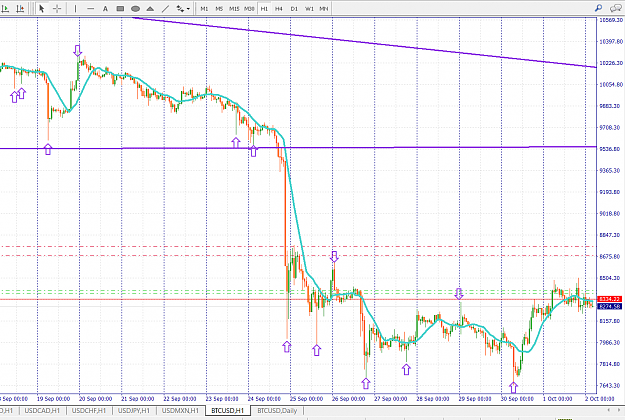Switch chart to M15 timeframe
The width and height of the screenshot is (625, 420).
(x=234, y=8)
